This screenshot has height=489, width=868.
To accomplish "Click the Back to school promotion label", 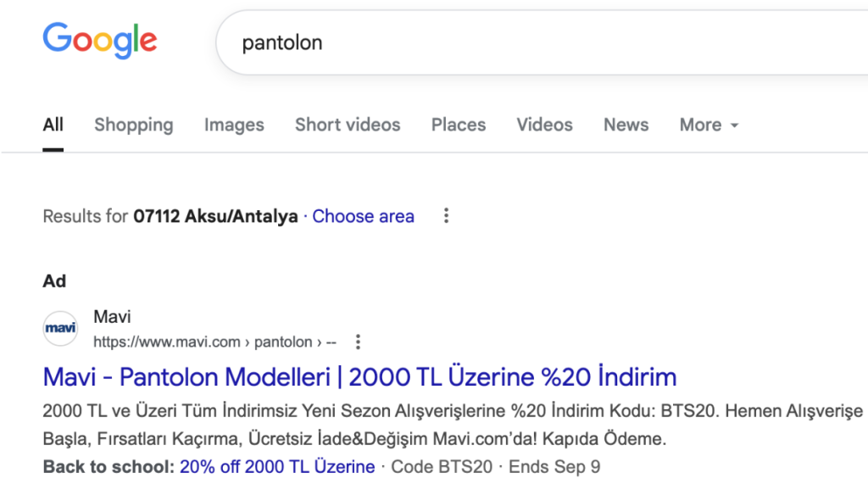I will [108, 466].
